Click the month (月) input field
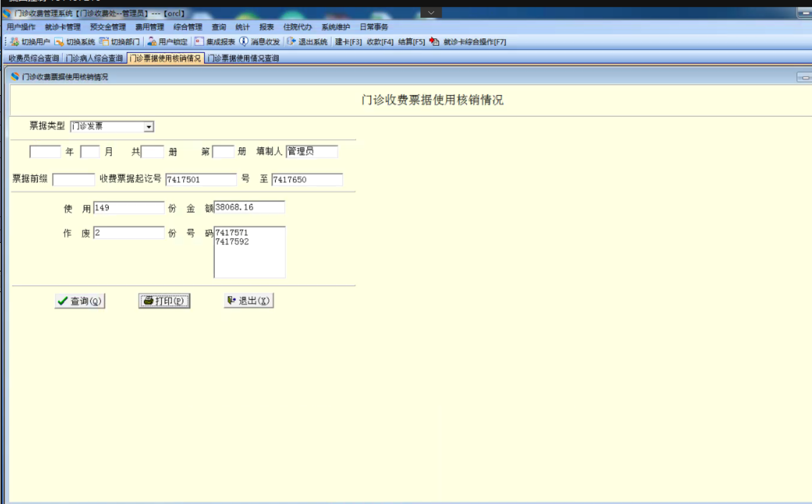This screenshot has height=504, width=812. [x=90, y=152]
